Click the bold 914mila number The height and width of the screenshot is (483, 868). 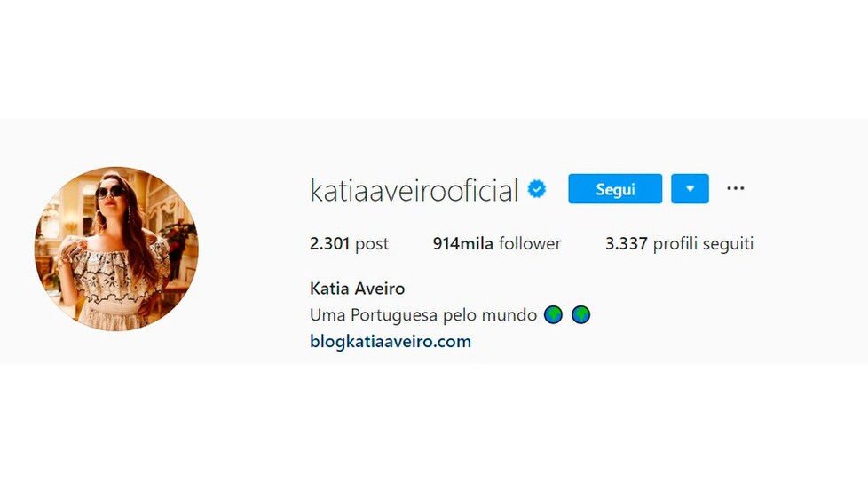coord(462,243)
